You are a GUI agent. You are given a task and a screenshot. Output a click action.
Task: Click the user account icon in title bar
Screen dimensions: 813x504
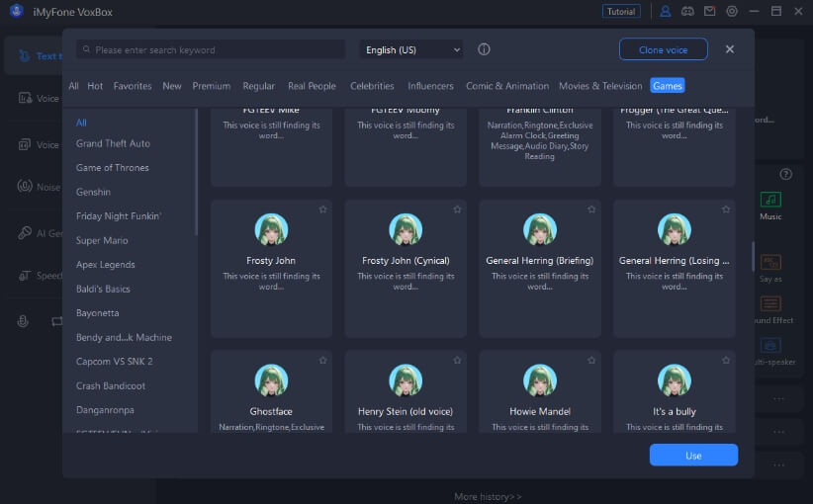(x=666, y=12)
